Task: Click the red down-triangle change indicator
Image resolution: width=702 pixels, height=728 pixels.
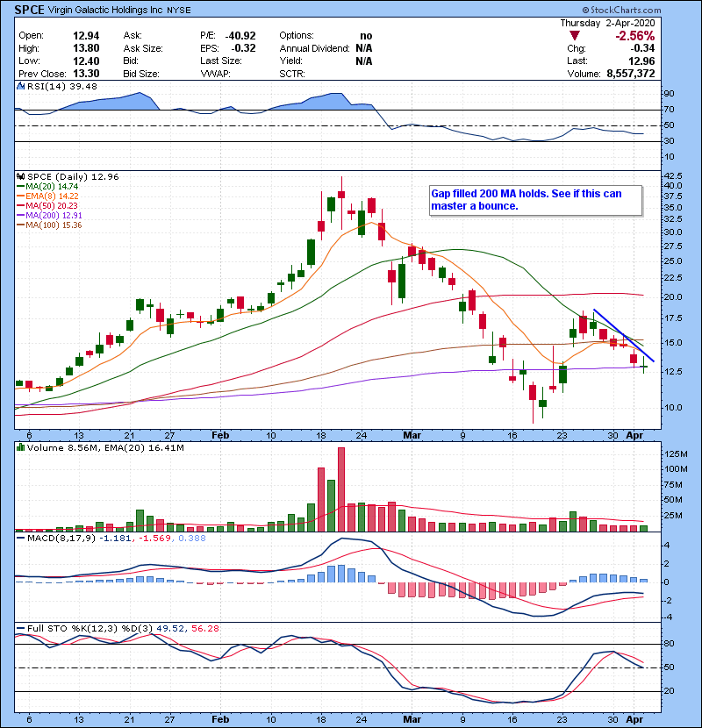Action: tap(575, 36)
